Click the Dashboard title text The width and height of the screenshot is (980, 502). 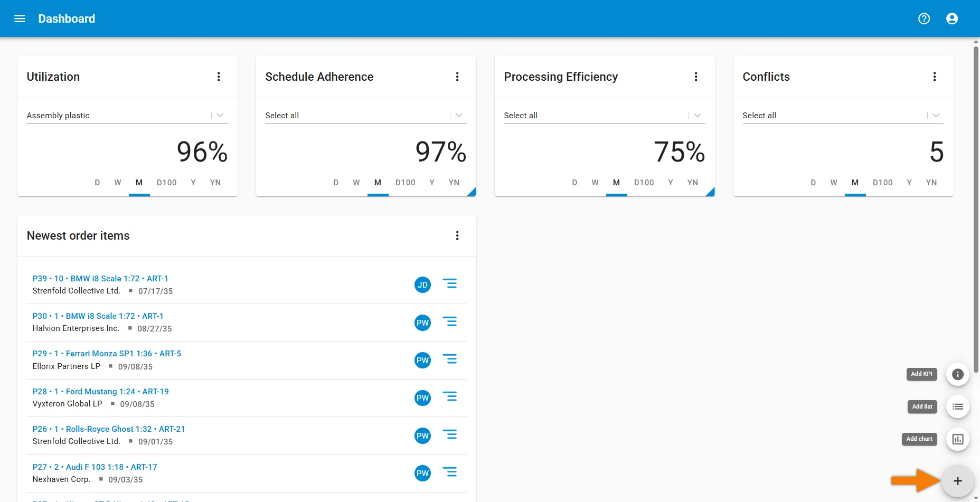pyautogui.click(x=67, y=18)
